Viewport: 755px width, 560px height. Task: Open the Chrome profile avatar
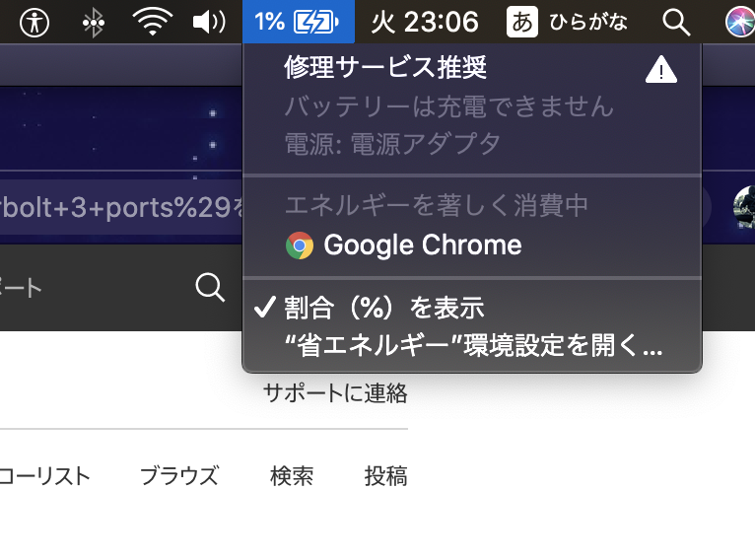pyautogui.click(x=744, y=206)
